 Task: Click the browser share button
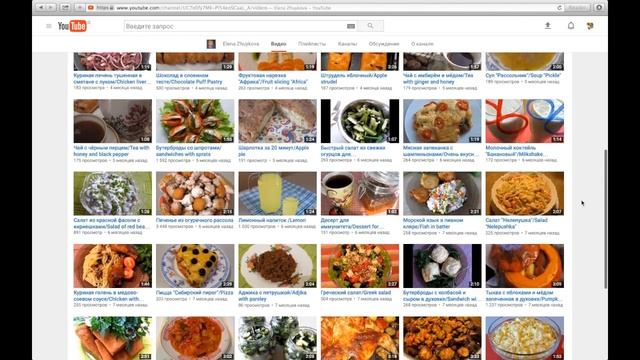(65, 7)
